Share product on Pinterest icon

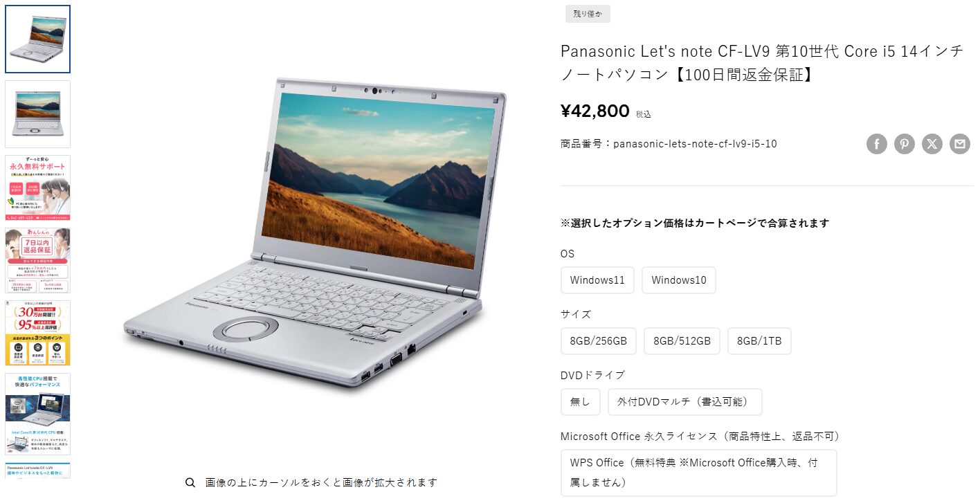905,144
